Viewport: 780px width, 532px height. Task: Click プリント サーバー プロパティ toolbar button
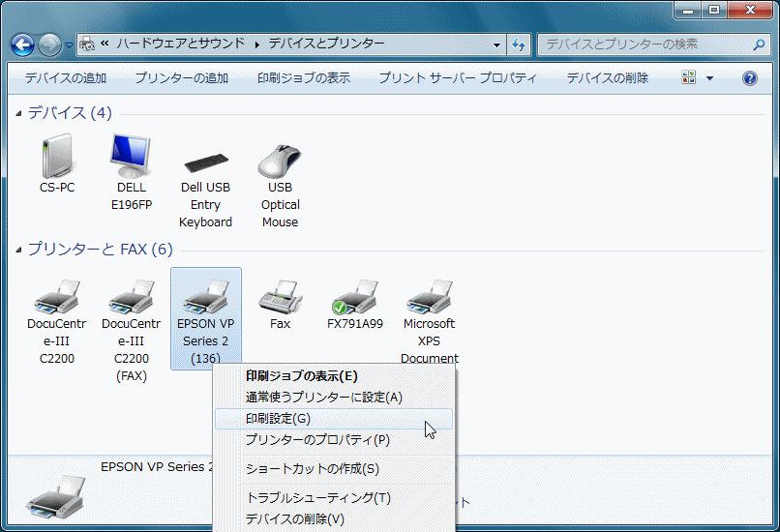coord(458,78)
